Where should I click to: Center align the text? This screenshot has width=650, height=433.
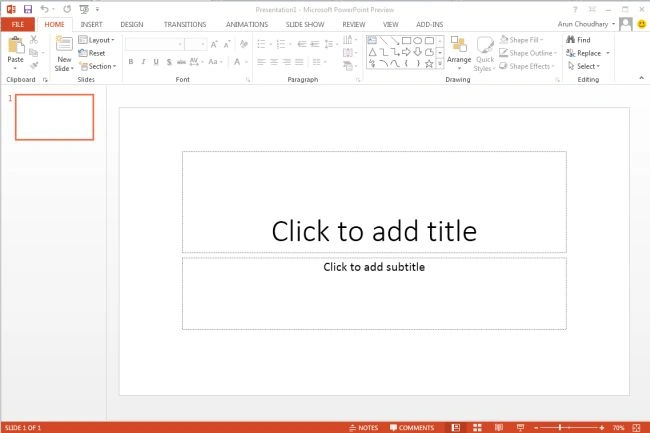coord(274,62)
